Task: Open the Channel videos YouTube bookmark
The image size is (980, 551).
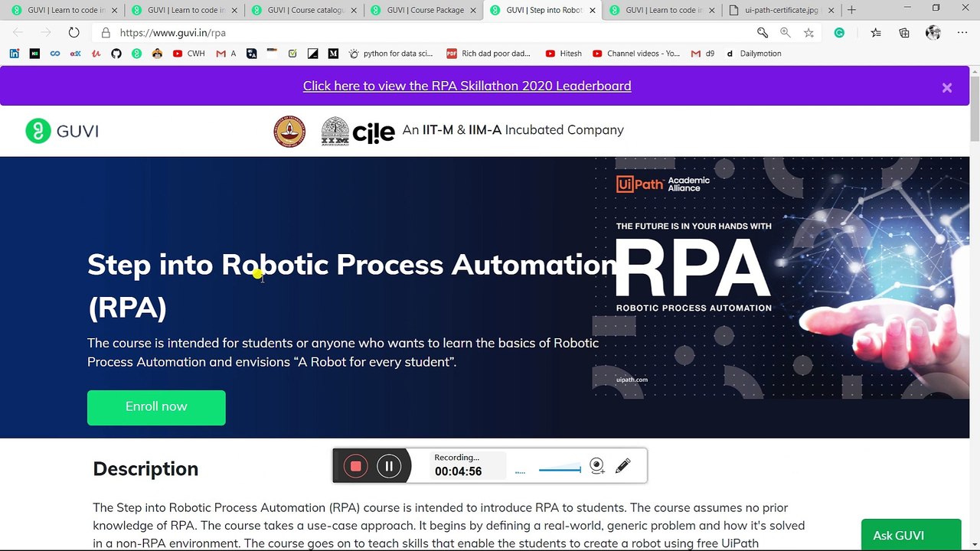Action: (x=636, y=54)
